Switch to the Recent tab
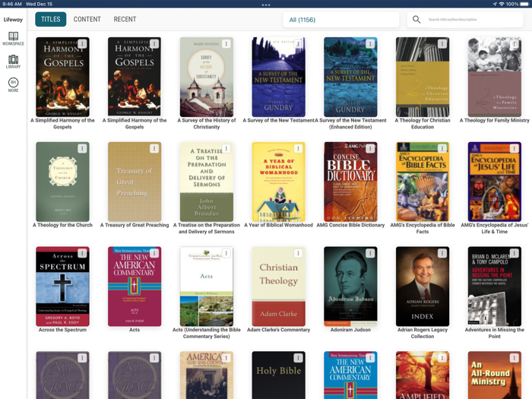Image resolution: width=532 pixels, height=399 pixels. click(125, 19)
